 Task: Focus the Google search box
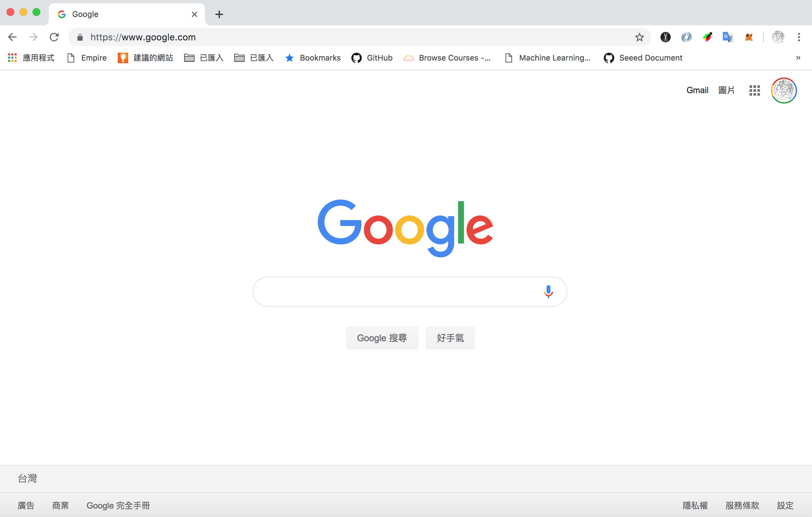tap(410, 292)
